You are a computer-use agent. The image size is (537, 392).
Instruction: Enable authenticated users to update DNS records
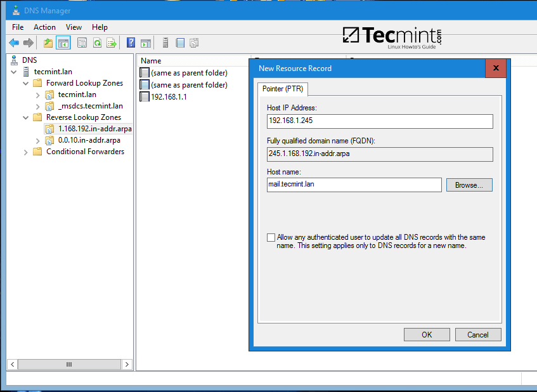click(x=271, y=237)
